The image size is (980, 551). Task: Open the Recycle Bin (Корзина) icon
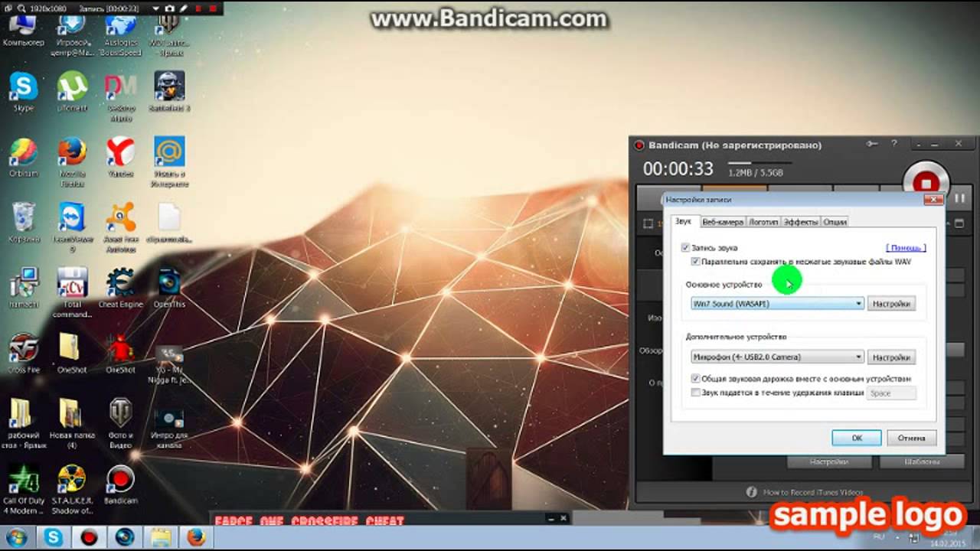[x=23, y=223]
